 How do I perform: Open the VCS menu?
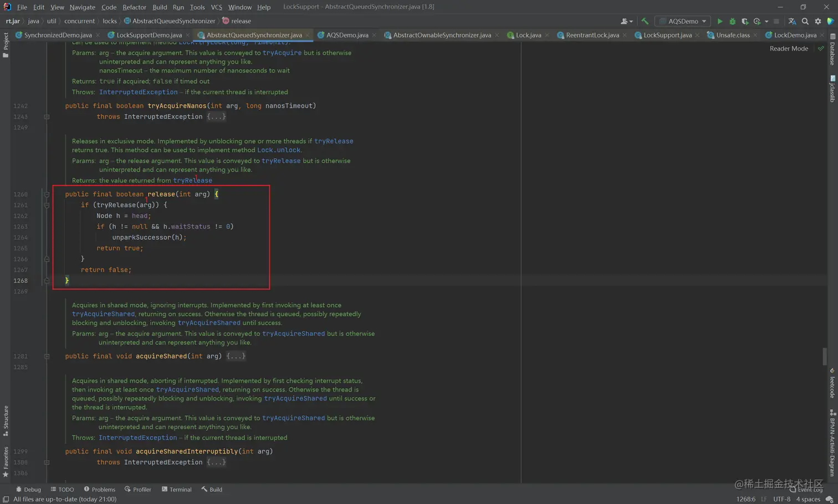[216, 7]
